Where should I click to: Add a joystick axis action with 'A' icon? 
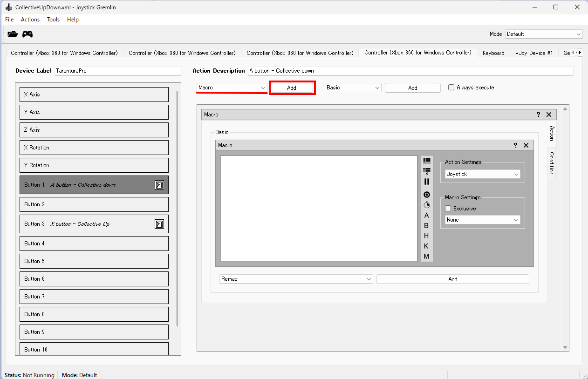(x=426, y=215)
